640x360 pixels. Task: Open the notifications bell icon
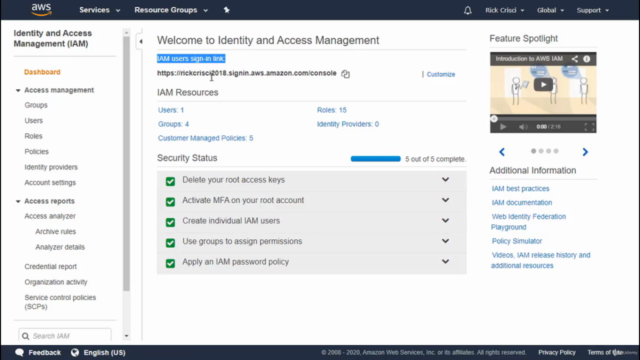coord(468,10)
